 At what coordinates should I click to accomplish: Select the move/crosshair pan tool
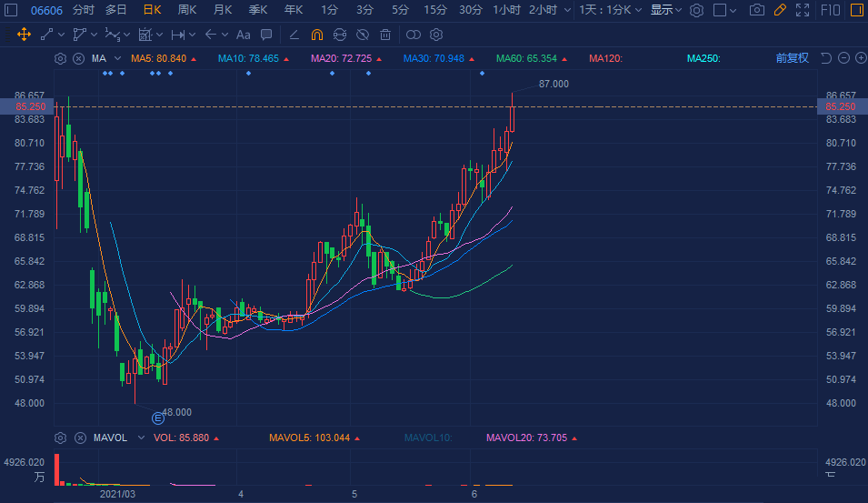pos(24,35)
